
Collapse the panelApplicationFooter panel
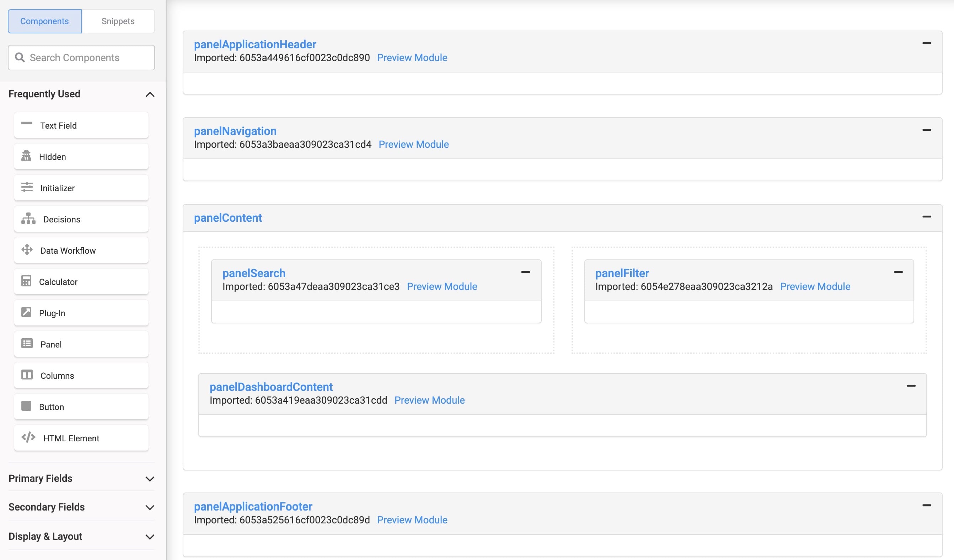pos(926,506)
